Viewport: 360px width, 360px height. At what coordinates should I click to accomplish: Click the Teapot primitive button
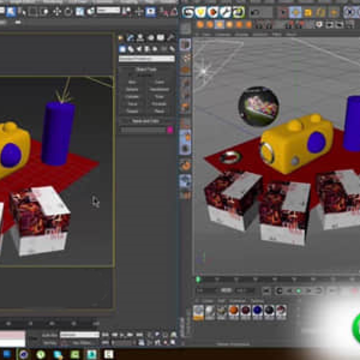[x=132, y=111]
